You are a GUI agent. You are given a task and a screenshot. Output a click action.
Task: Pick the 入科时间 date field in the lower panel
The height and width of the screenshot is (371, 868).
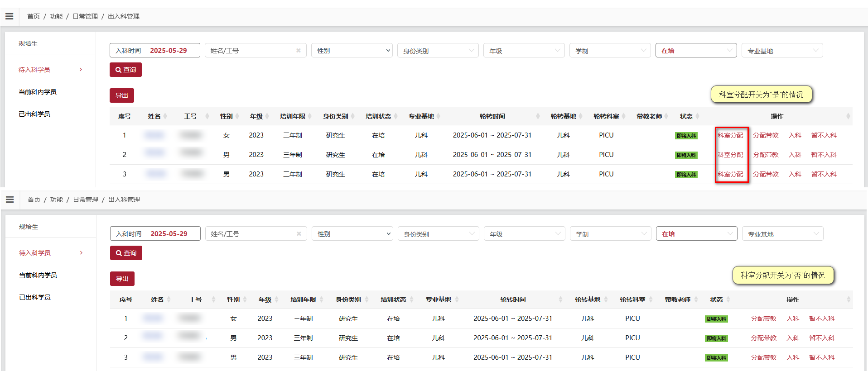[155, 234]
